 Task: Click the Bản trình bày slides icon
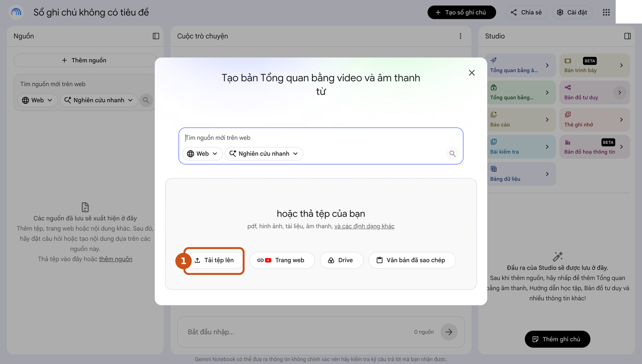point(568,61)
